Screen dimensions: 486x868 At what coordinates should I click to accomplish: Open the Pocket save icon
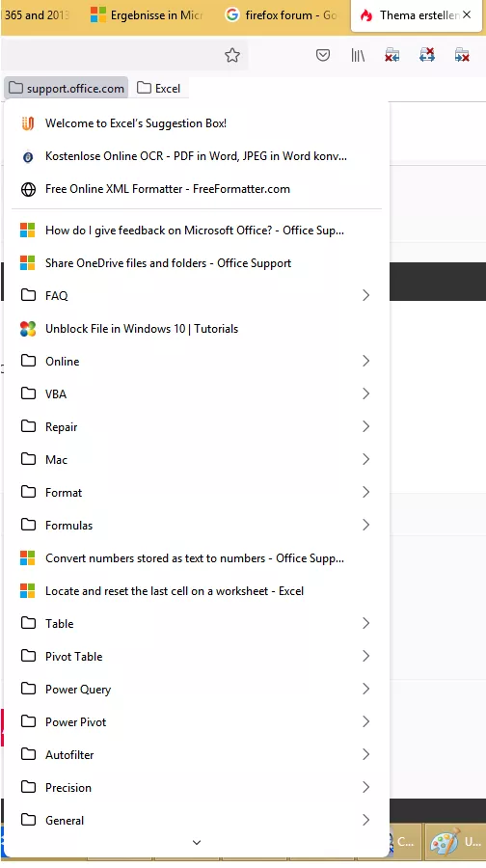pyautogui.click(x=323, y=55)
